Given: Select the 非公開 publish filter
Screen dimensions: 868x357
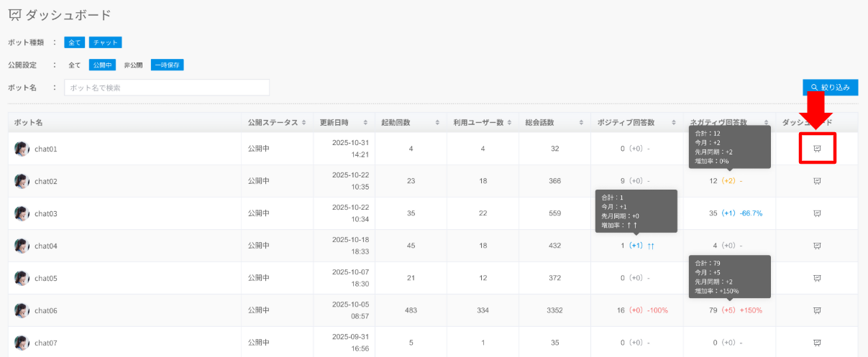Looking at the screenshot, I should (133, 65).
